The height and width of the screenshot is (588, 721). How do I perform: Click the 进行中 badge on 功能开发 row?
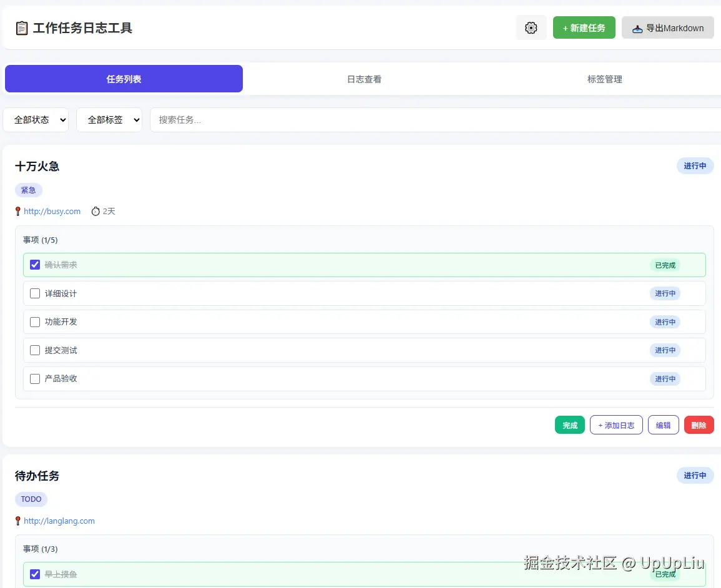click(665, 322)
